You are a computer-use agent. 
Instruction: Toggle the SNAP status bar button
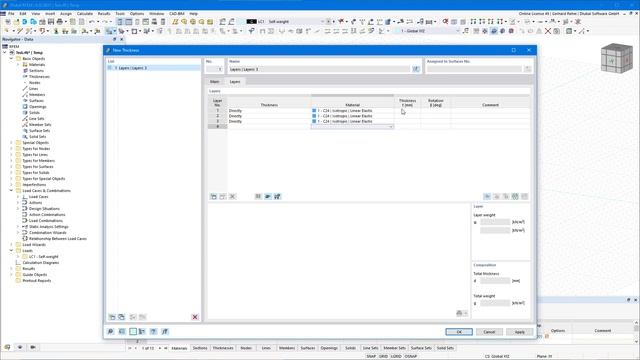(x=371, y=356)
